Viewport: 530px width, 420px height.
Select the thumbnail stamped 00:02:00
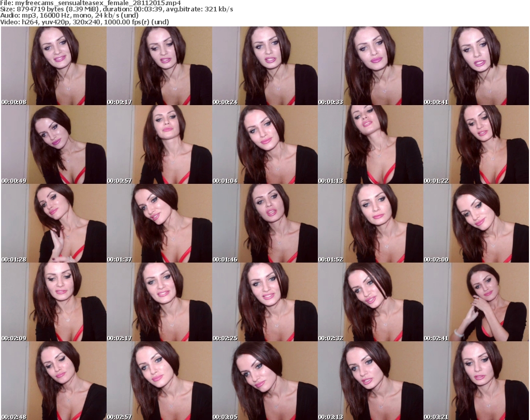pos(476,223)
